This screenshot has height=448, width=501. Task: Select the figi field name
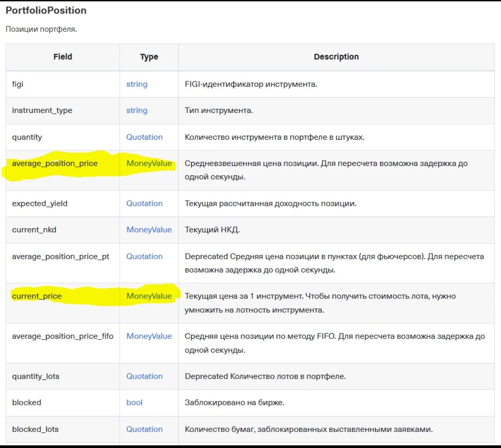tap(17, 84)
